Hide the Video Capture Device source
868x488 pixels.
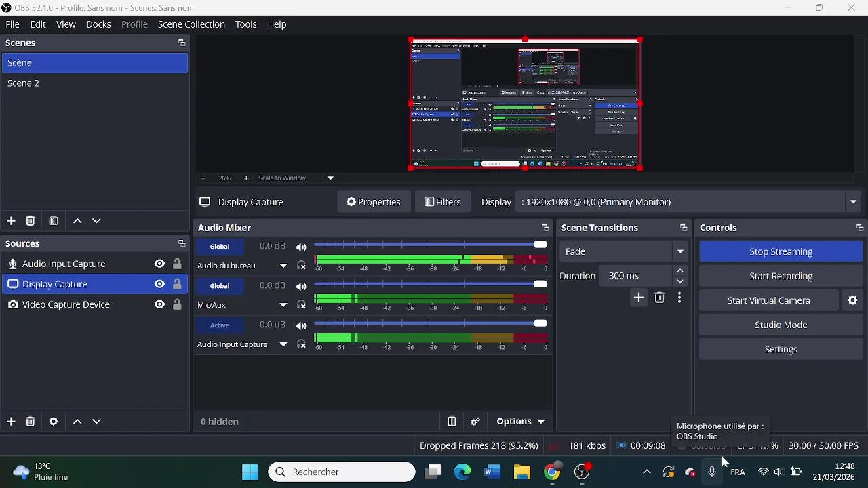tap(159, 304)
